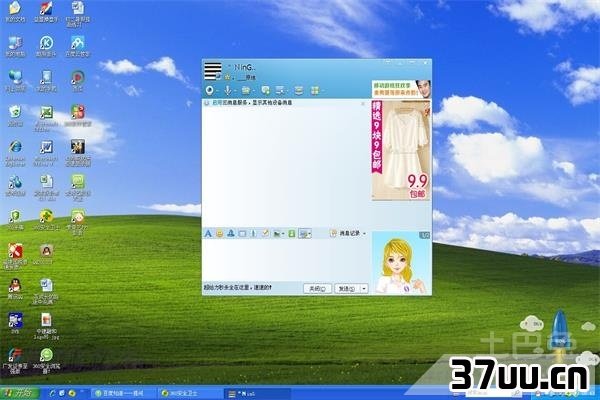Switch to the Baidu browser taskbar item
This screenshot has width=600, height=400.
(124, 393)
